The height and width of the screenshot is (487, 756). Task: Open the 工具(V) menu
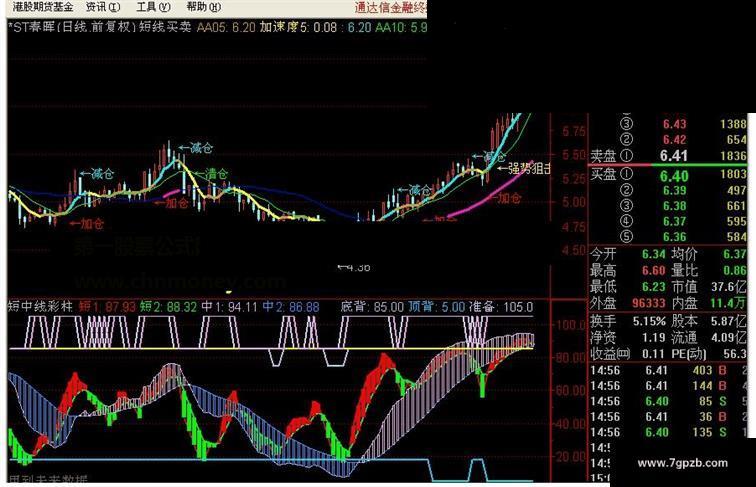pos(153,7)
